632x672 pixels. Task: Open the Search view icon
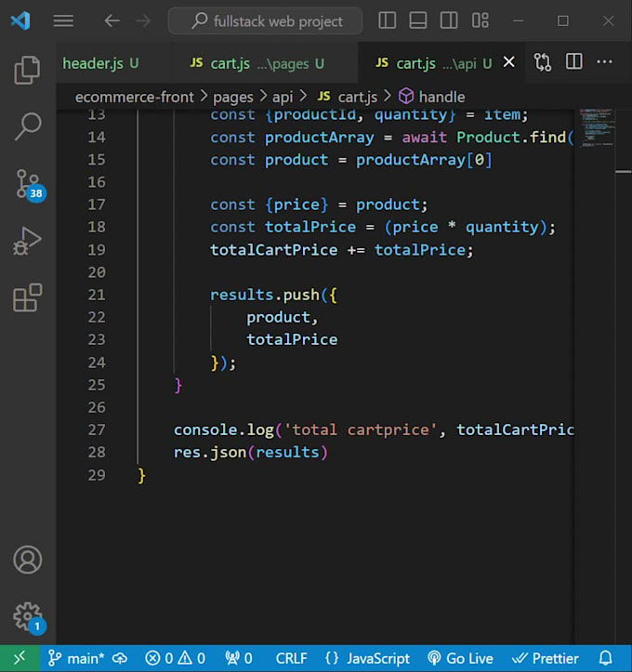pos(27,127)
